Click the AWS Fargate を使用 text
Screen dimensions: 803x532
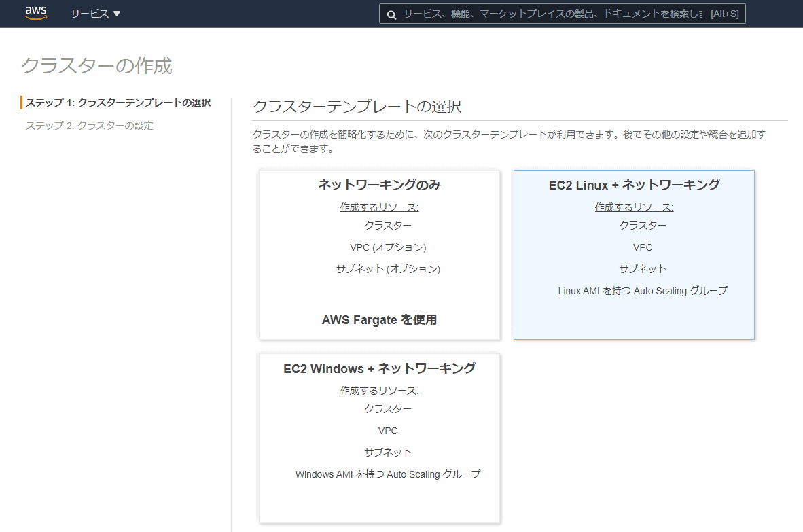(380, 319)
